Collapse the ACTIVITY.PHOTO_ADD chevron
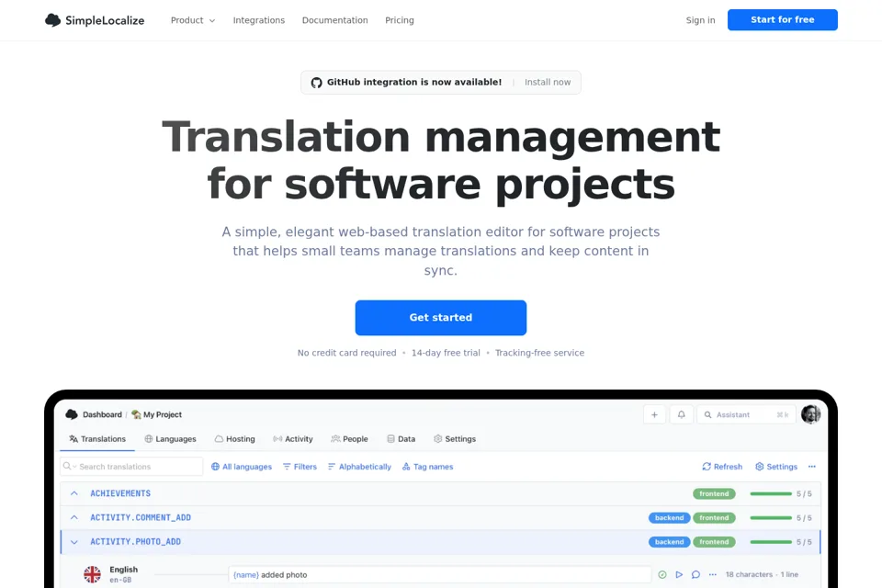Screen dimensions: 882x588 tap(74, 542)
